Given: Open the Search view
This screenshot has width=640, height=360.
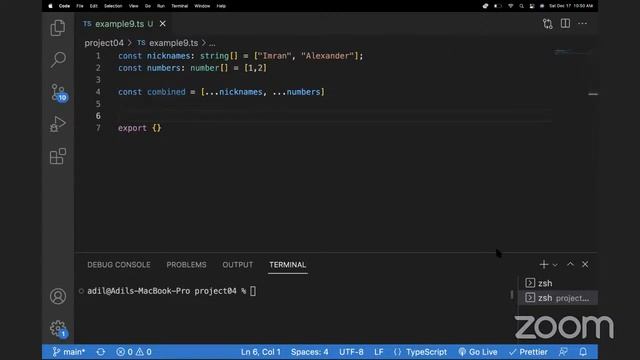Looking at the screenshot, I should pyautogui.click(x=58, y=60).
